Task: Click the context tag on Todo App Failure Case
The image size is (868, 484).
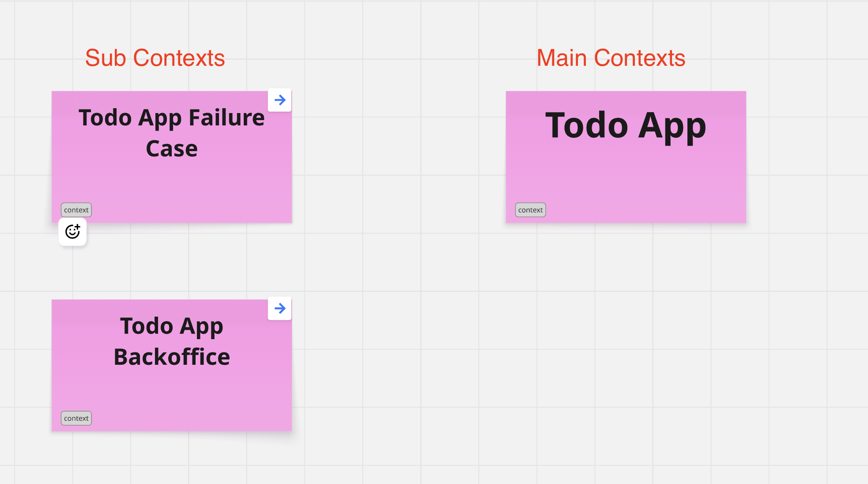Action: [76, 210]
